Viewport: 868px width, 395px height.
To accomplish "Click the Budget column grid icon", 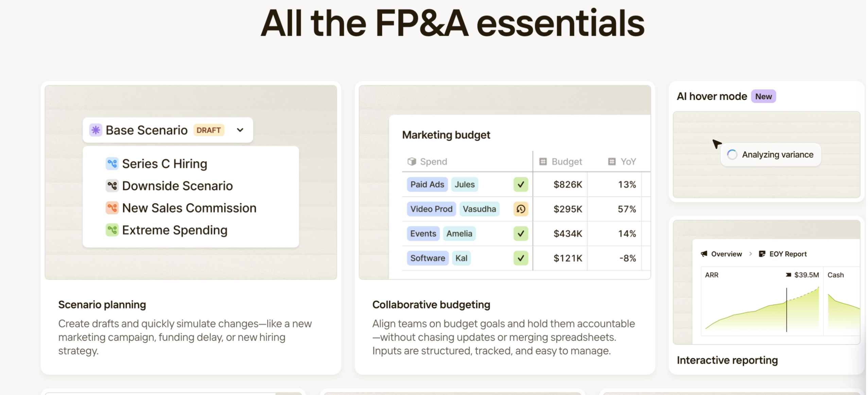I will [x=543, y=161].
